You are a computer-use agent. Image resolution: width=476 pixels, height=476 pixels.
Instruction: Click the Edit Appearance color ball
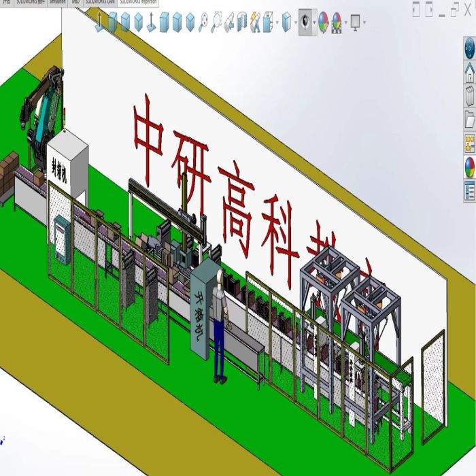pos(323,23)
